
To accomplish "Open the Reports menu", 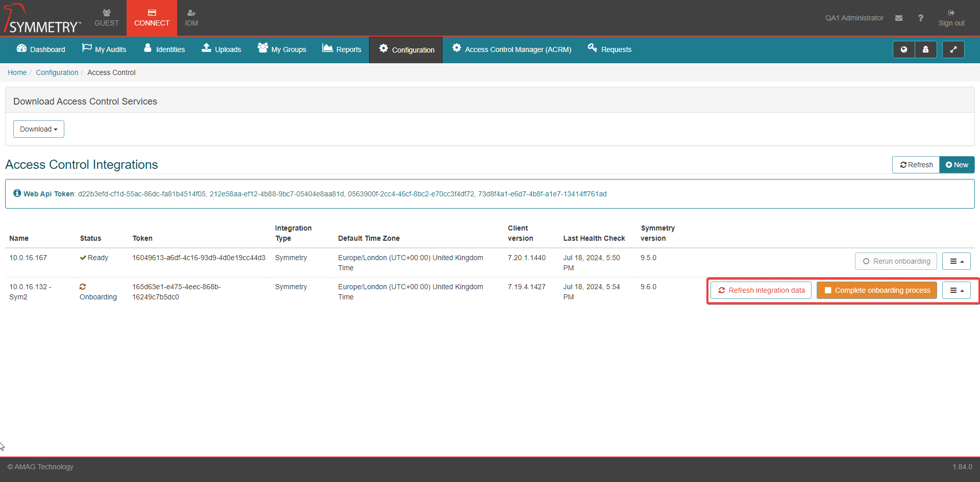I will coord(341,49).
